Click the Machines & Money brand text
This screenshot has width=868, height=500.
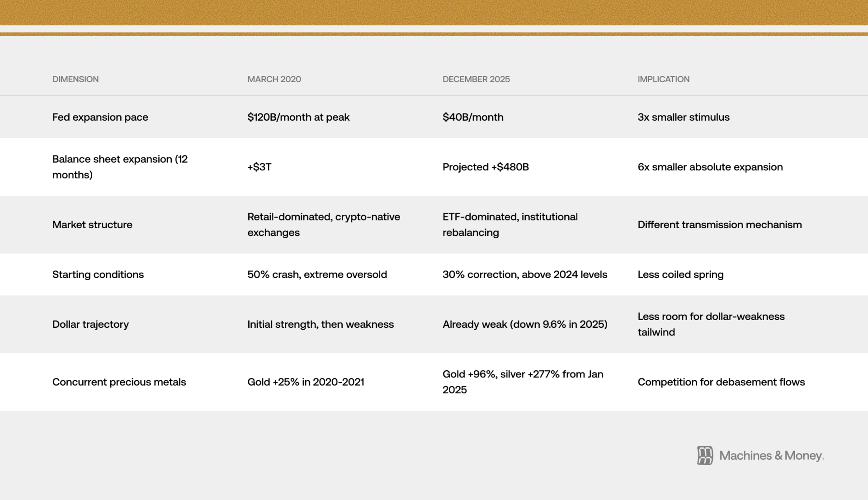[771, 455]
